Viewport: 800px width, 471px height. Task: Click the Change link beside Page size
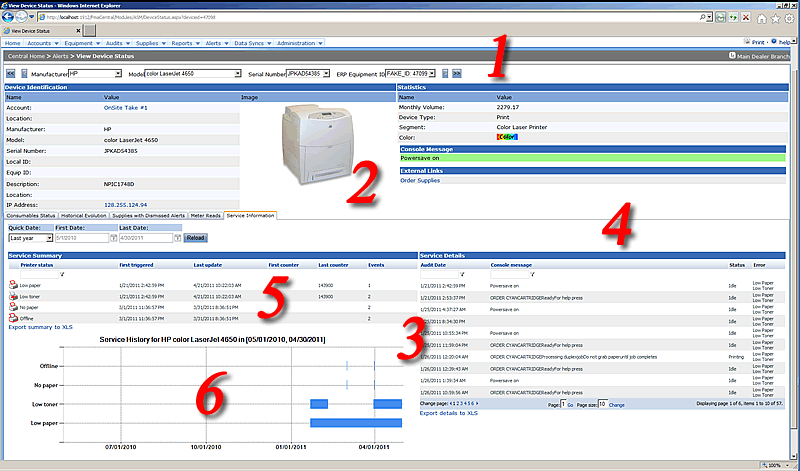[x=617, y=405]
